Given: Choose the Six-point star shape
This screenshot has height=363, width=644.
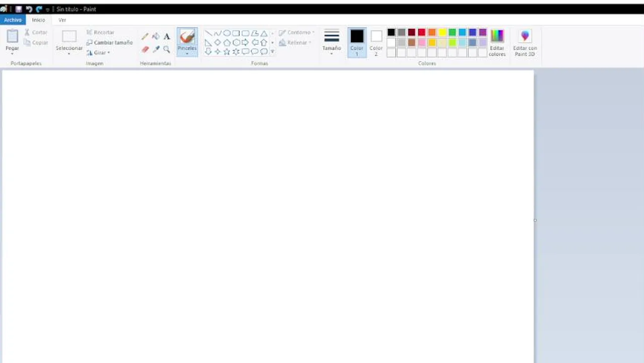Looking at the screenshot, I should pyautogui.click(x=236, y=51).
